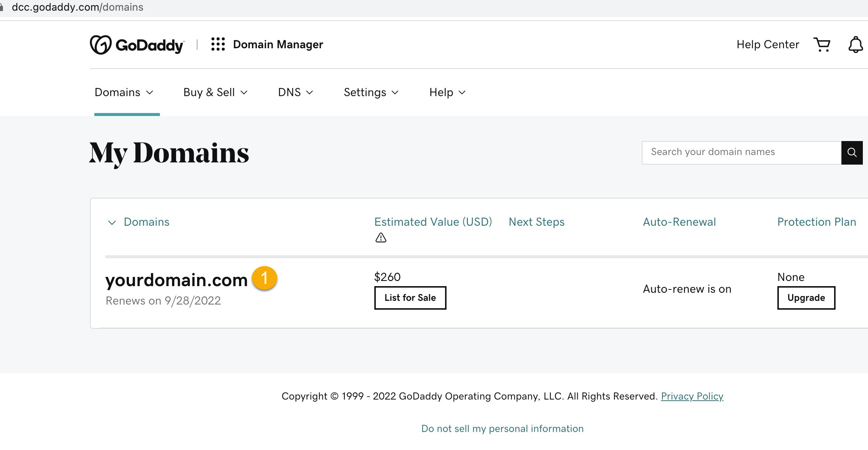Click the search magnifier icon
868x450 pixels.
coord(852,152)
